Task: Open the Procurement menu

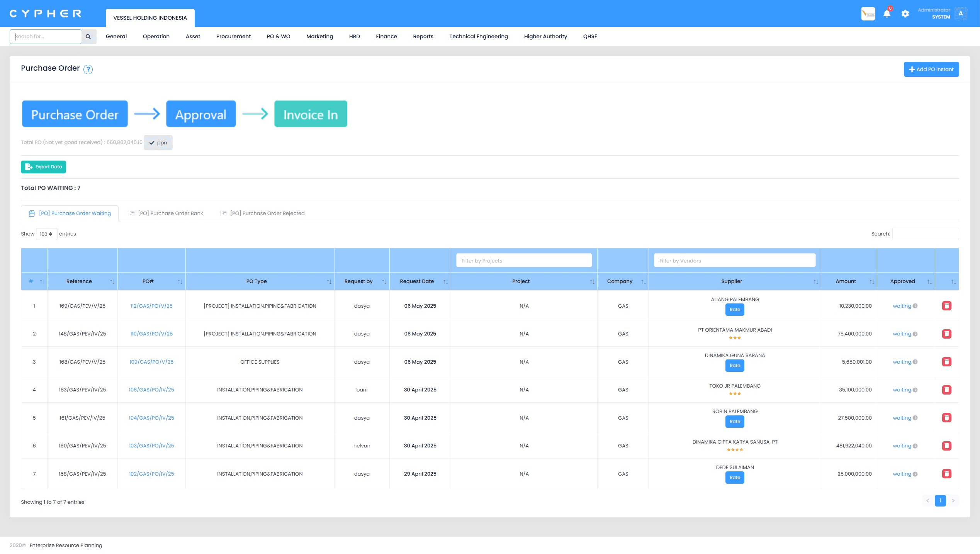Action: (x=233, y=37)
